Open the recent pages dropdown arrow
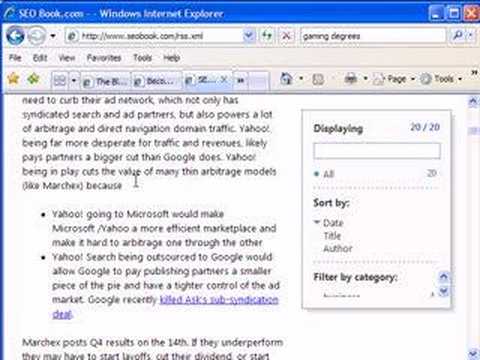480x360 pixels. [53, 36]
